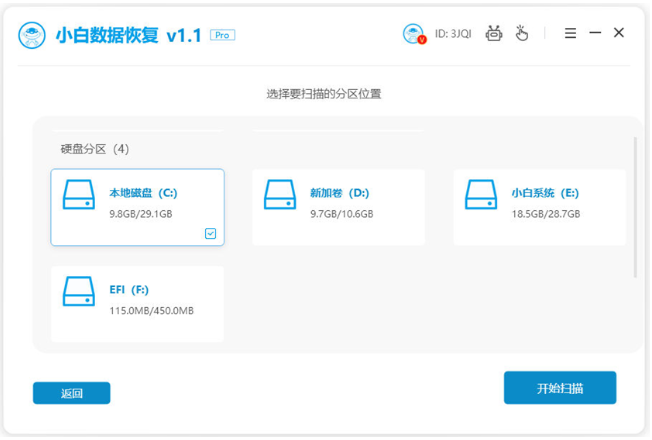The width and height of the screenshot is (652, 440).
Task: Click the 本地磁盘 (C:) drive icon
Action: coord(79,195)
